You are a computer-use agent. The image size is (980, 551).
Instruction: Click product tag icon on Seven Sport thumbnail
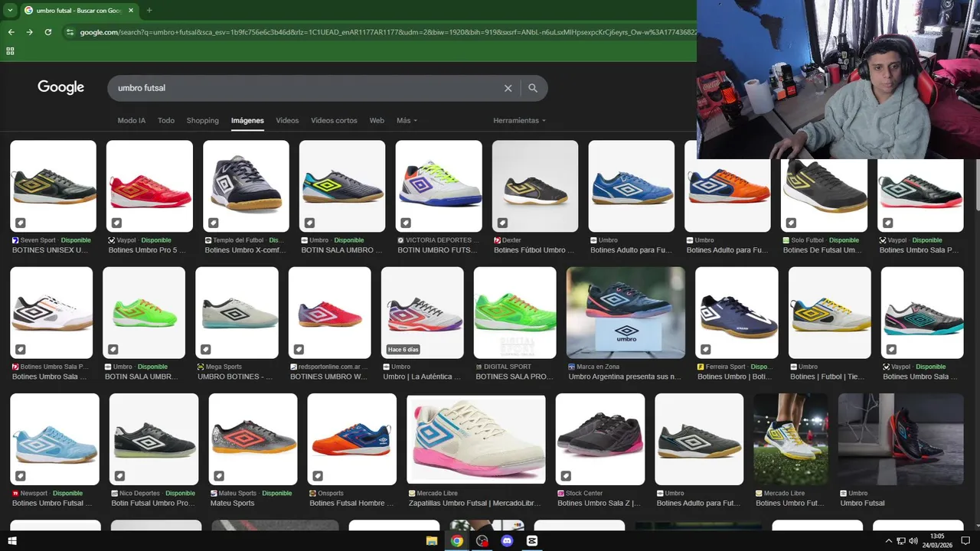(21, 223)
